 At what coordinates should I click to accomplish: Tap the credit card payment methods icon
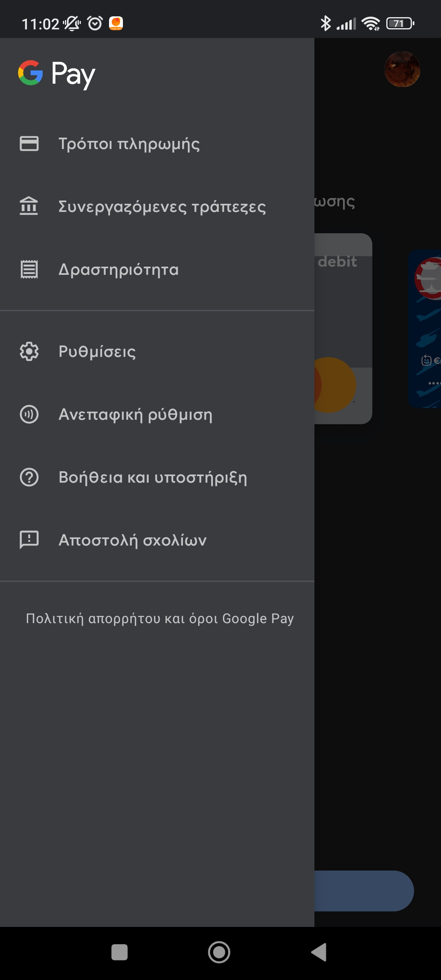click(29, 144)
